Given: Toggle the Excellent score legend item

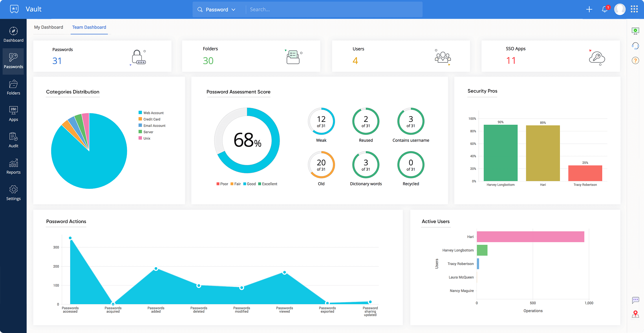Looking at the screenshot, I should [x=269, y=183].
